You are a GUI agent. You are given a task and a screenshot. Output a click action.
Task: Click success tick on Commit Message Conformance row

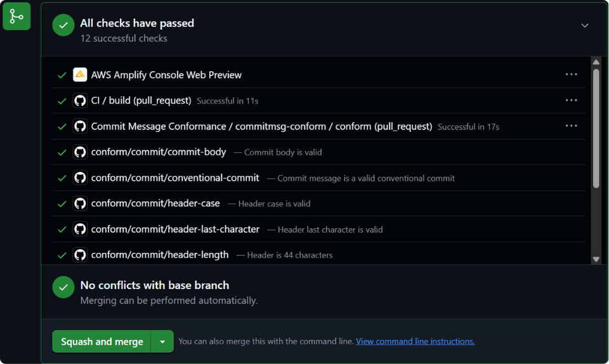coord(62,127)
